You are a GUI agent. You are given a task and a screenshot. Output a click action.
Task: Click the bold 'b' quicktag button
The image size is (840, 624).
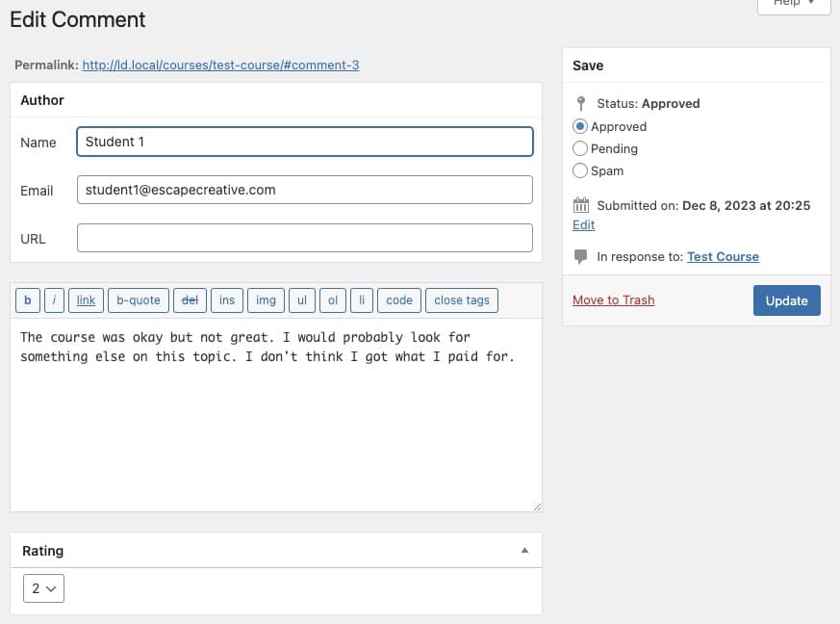[27, 300]
